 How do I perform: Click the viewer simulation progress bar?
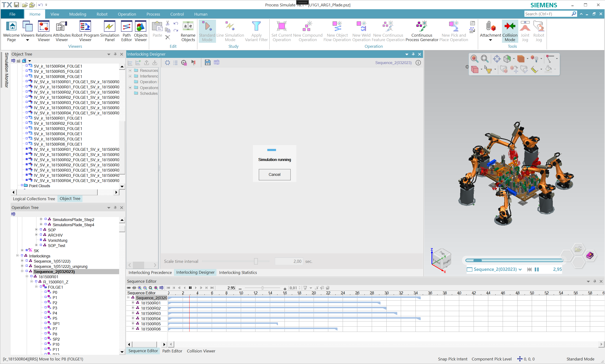tap(514, 260)
